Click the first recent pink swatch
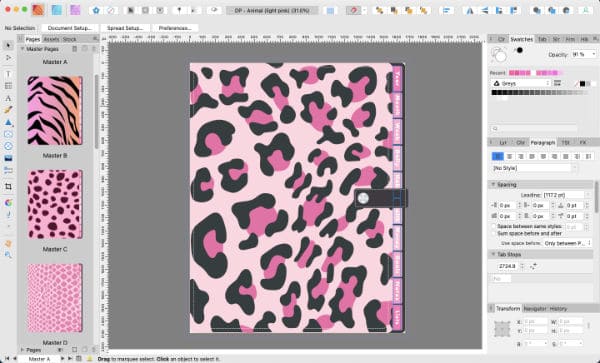The height and width of the screenshot is (363, 600). [512, 73]
